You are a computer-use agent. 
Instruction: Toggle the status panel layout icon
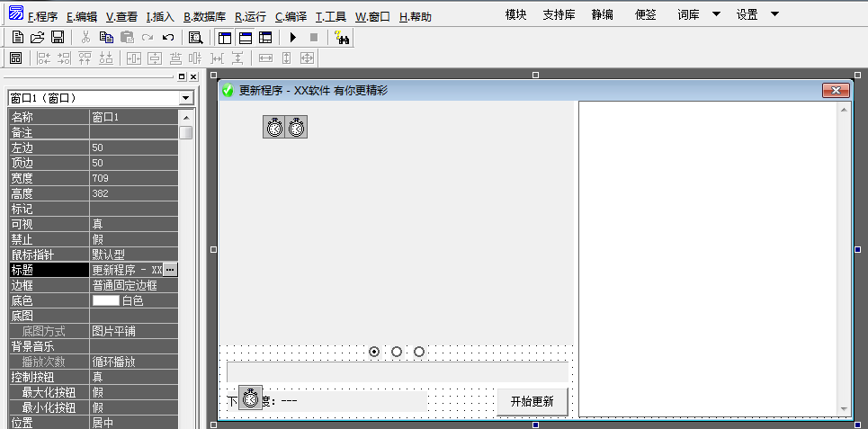(x=245, y=38)
